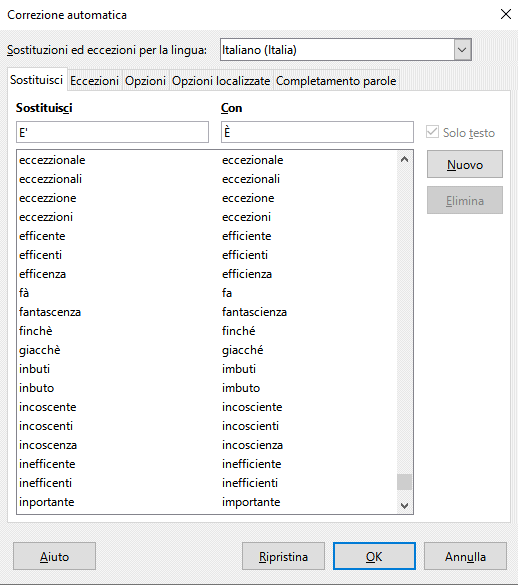Image resolution: width=518 pixels, height=585 pixels.
Task: Click the replacement list scrollbar thumb
Action: point(404,482)
